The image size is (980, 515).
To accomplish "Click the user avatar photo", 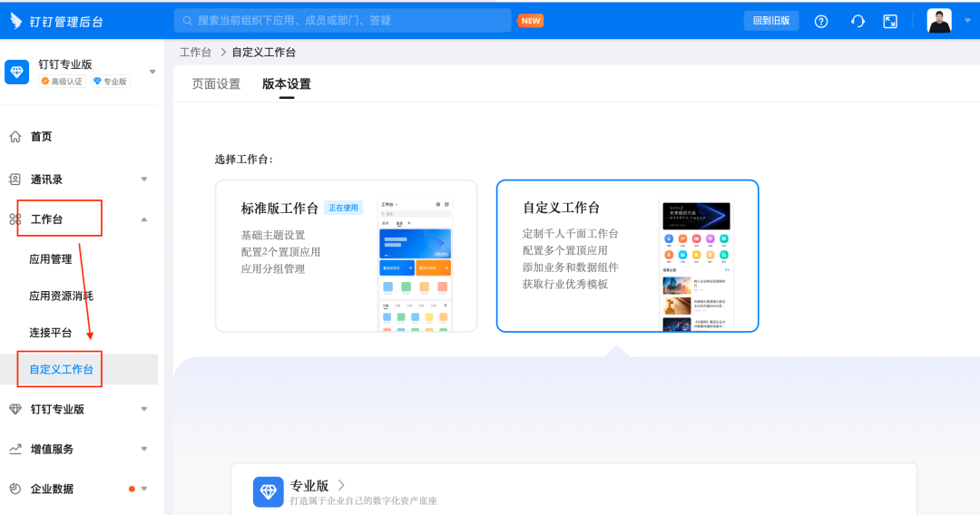I will point(939,21).
